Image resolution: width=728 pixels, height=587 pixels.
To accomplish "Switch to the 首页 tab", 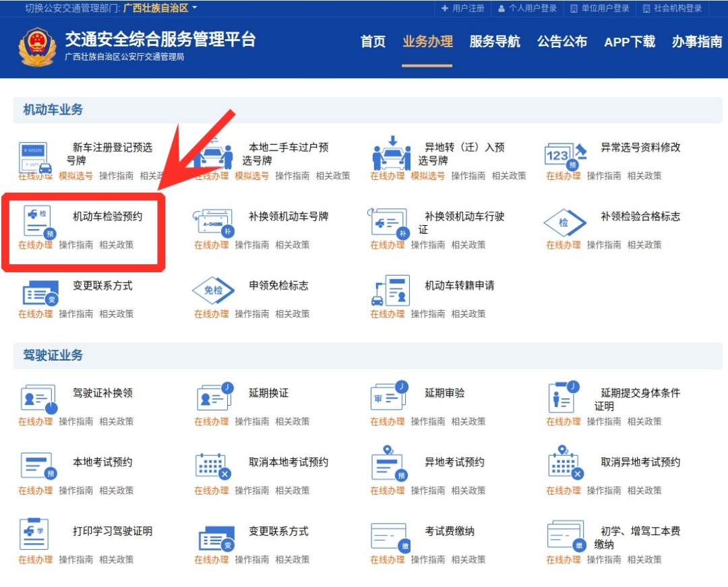I will (373, 42).
